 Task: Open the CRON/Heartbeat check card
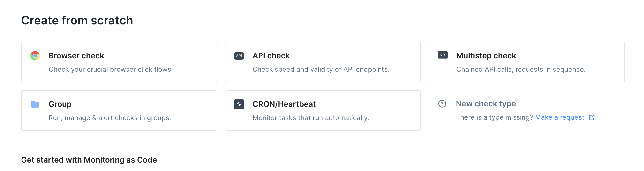(323, 110)
